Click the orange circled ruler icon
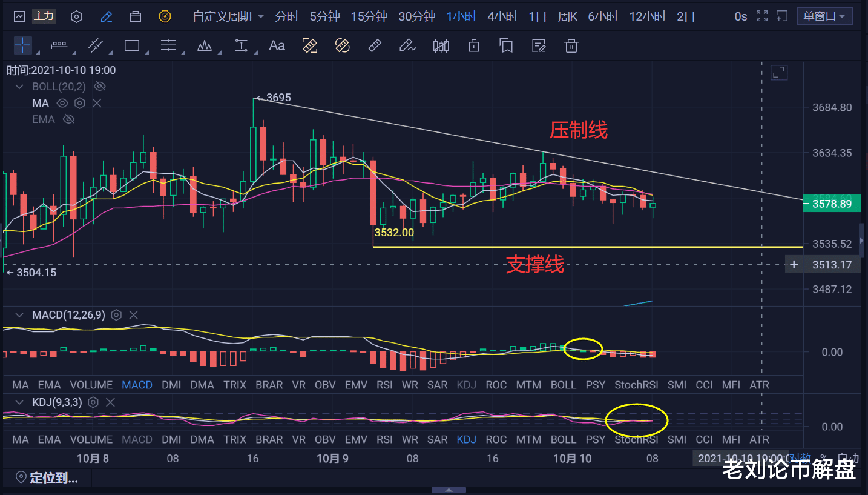 pyautogui.click(x=343, y=45)
